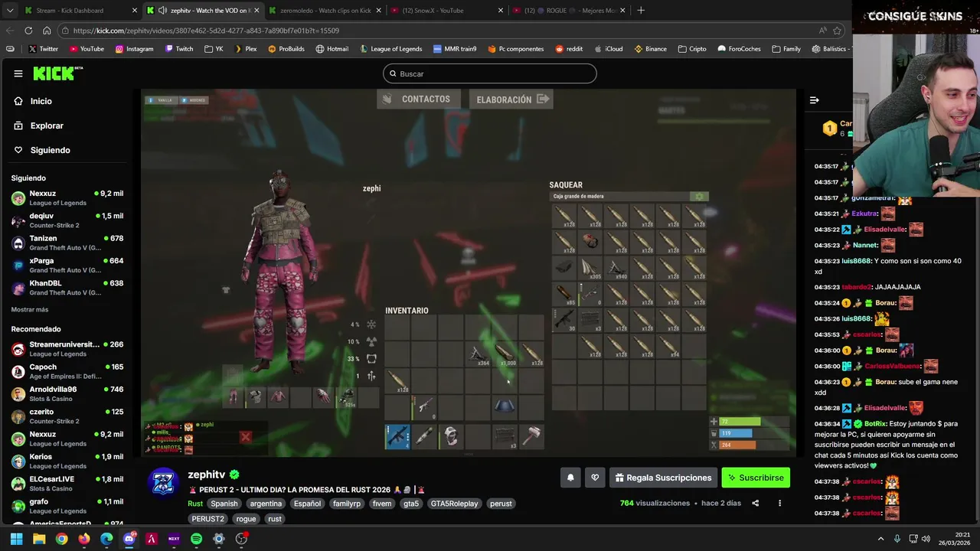This screenshot has height=551, width=980.
Task: Click BotRix username in chat
Action: click(x=874, y=423)
